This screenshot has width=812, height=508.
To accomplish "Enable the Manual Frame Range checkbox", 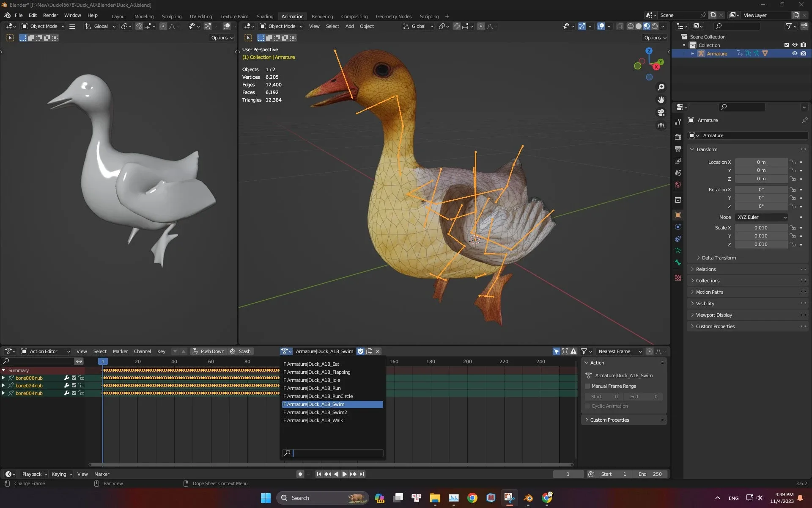I will [587, 386].
